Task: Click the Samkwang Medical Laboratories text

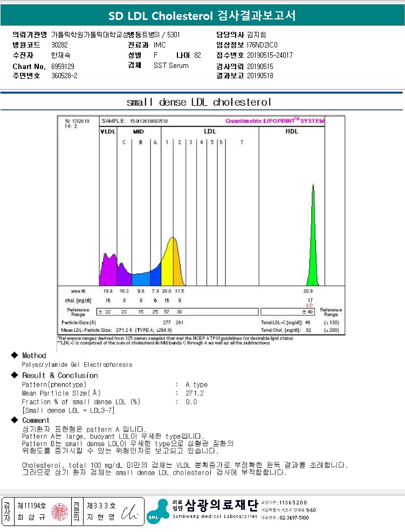Action: coord(215,516)
